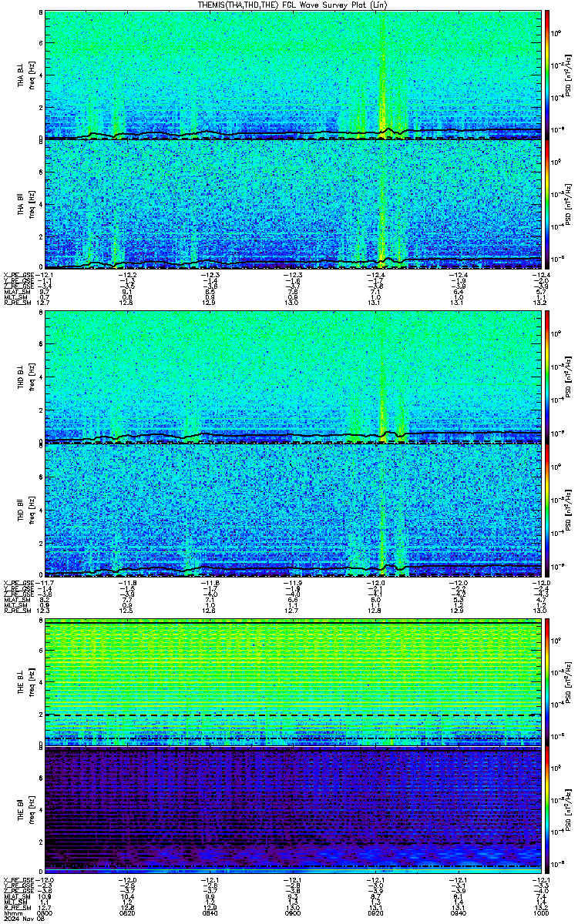
Task: Click the R_RE_SM row label under THD panels
Action: [17, 611]
